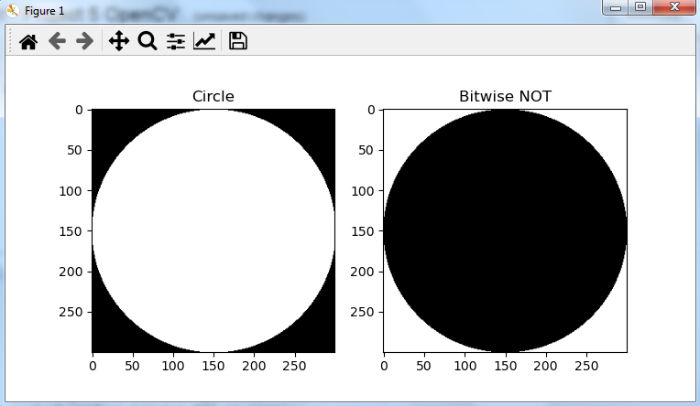The image size is (700, 406).
Task: Click the 'Figure 1' window title text
Action: click(x=44, y=11)
